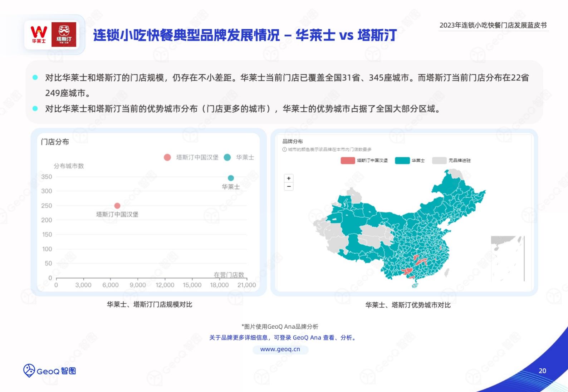The image size is (568, 392).
Task: Click the slide title 连锁小吃快餐典型品牌发展情况
Action: click(x=186, y=35)
